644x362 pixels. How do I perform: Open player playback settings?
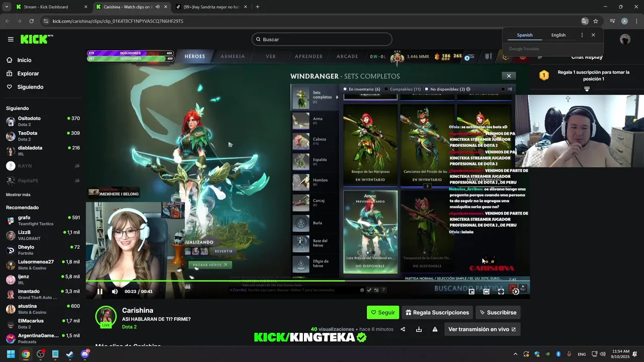click(516, 291)
